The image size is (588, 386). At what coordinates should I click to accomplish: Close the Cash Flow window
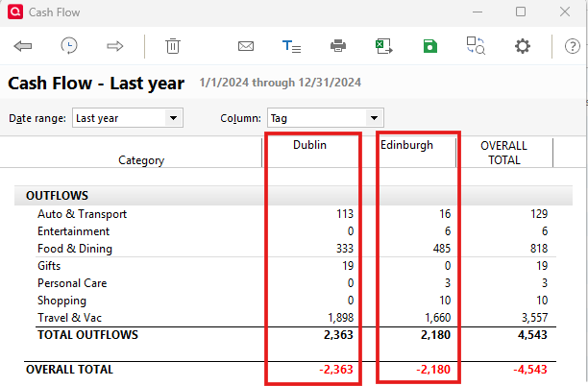tap(565, 12)
